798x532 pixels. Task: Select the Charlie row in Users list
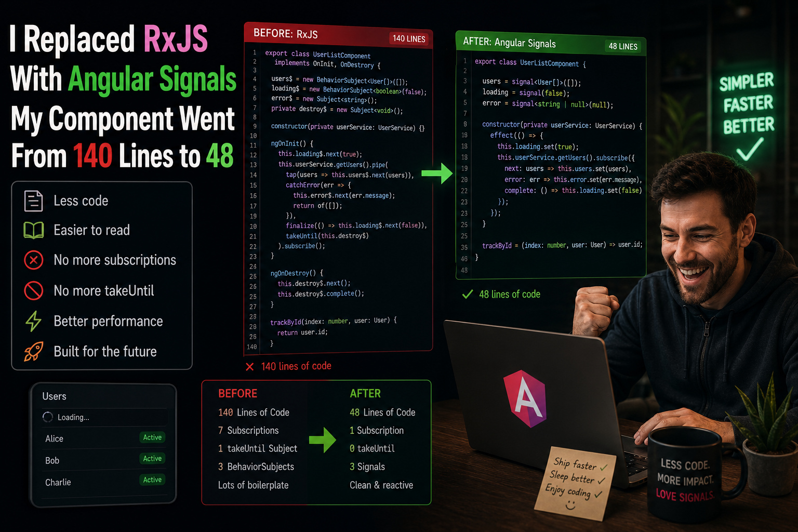click(104, 482)
